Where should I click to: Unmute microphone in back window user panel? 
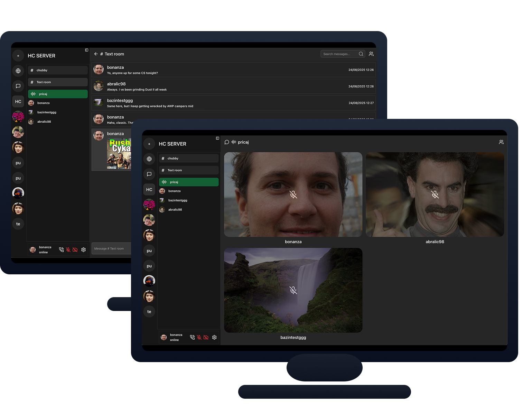(x=68, y=249)
